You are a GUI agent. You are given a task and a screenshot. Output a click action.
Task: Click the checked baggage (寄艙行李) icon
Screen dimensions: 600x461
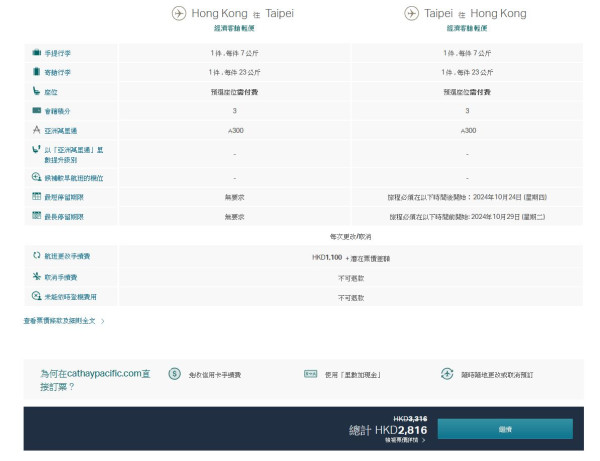[x=36, y=71]
